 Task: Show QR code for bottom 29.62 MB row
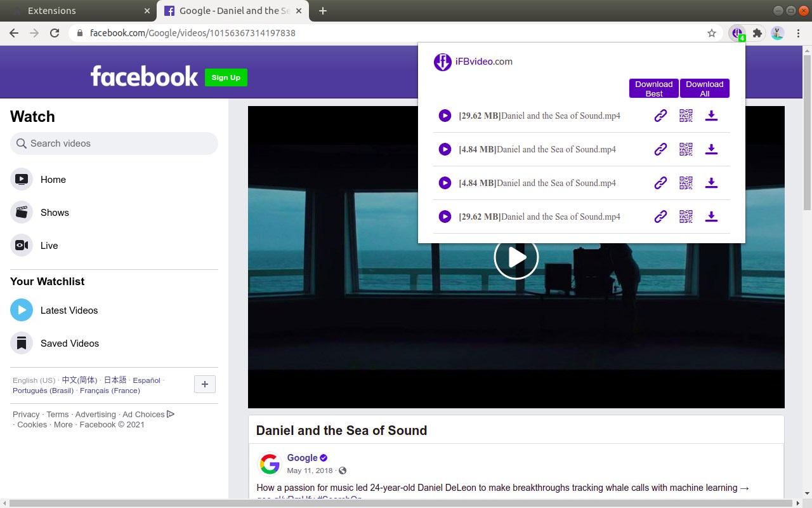pyautogui.click(x=686, y=217)
